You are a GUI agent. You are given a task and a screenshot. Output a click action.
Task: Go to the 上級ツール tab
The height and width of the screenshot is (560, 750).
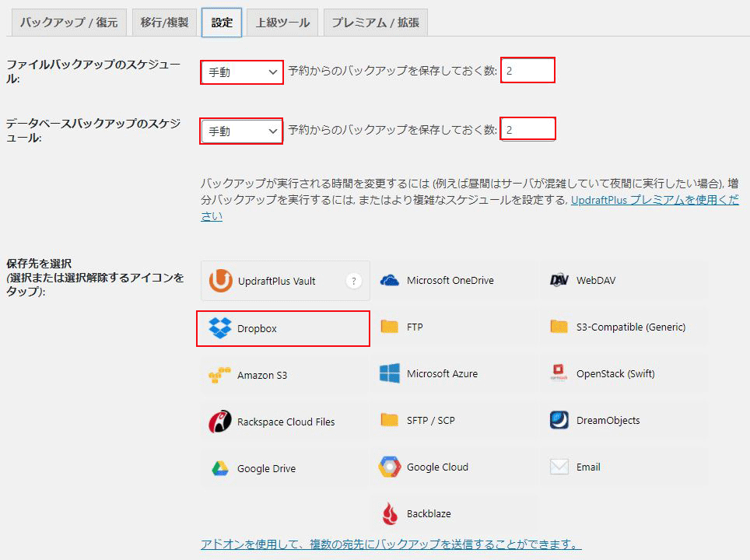pyautogui.click(x=282, y=23)
